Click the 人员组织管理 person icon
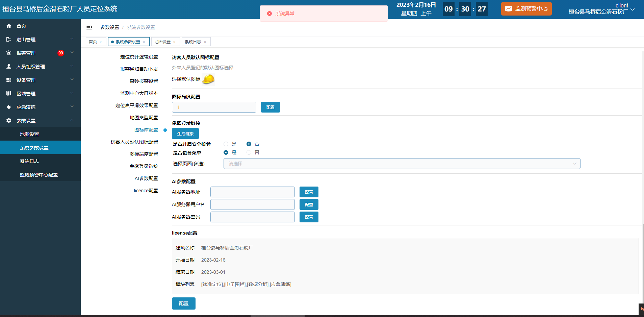 point(9,67)
